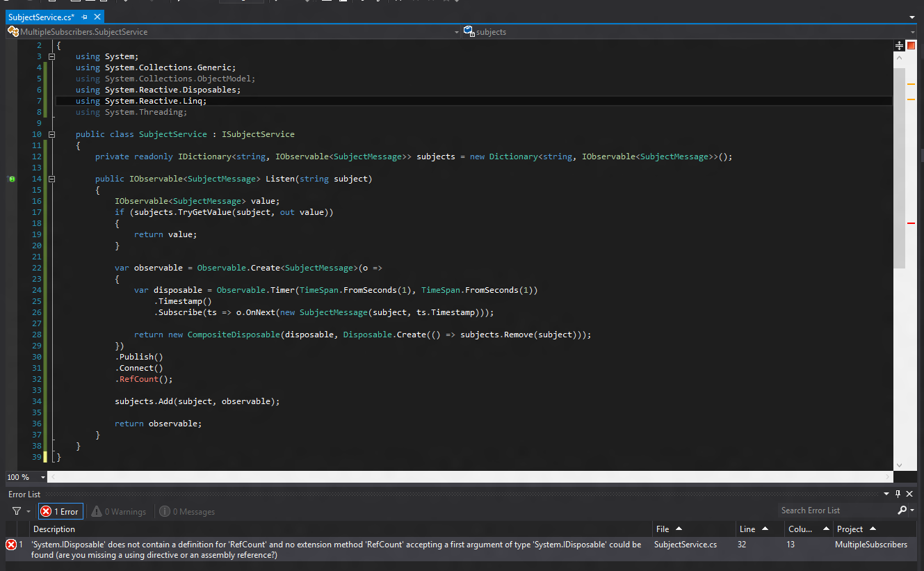Screen dimensions: 924x571
Task: Toggle the 0 Warnings filter
Action: point(119,511)
